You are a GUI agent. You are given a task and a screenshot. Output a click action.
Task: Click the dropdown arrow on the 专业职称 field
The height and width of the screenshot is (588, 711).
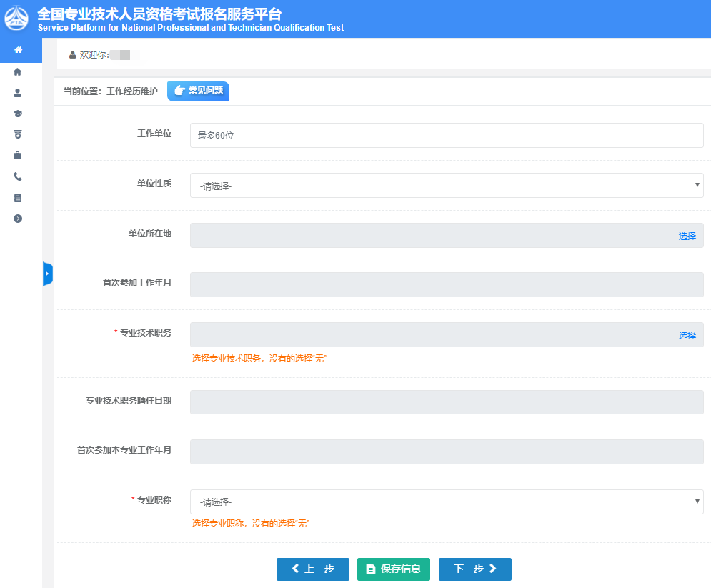[x=697, y=501]
